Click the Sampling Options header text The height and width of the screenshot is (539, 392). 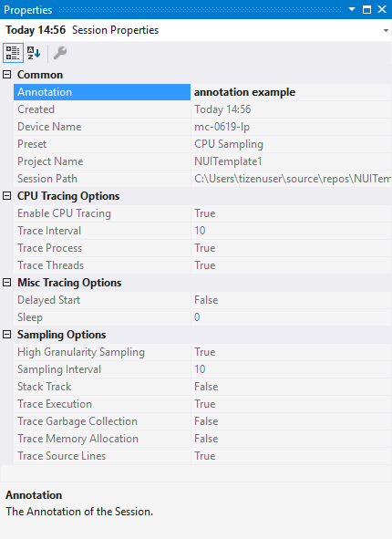[x=61, y=335]
